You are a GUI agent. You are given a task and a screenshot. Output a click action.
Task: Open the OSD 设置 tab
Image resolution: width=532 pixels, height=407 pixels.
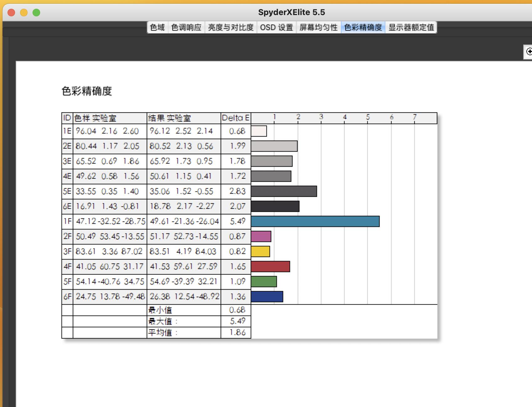coord(277,27)
